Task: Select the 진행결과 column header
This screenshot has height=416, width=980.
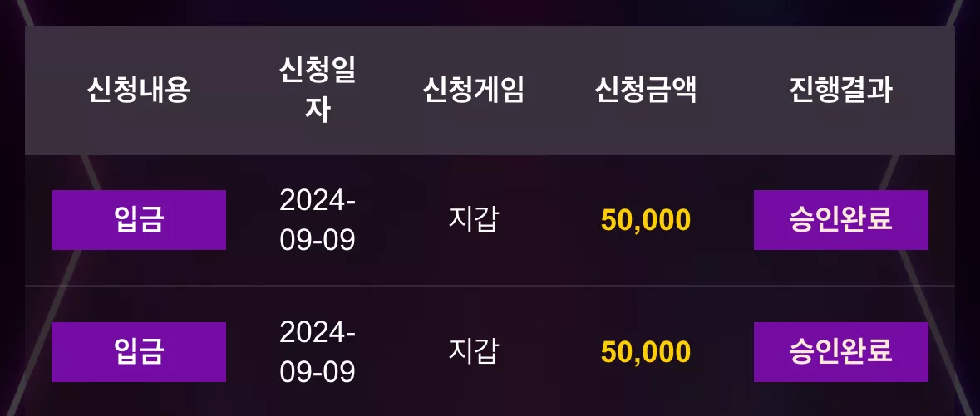Action: point(840,90)
